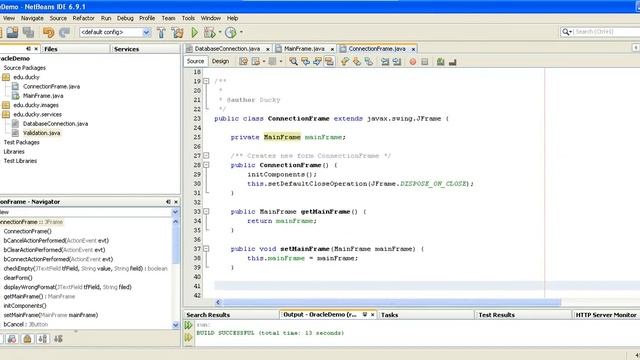The image size is (640, 360).
Task: Switch to DatabaseConnection.java editor tab
Action: pos(227,49)
